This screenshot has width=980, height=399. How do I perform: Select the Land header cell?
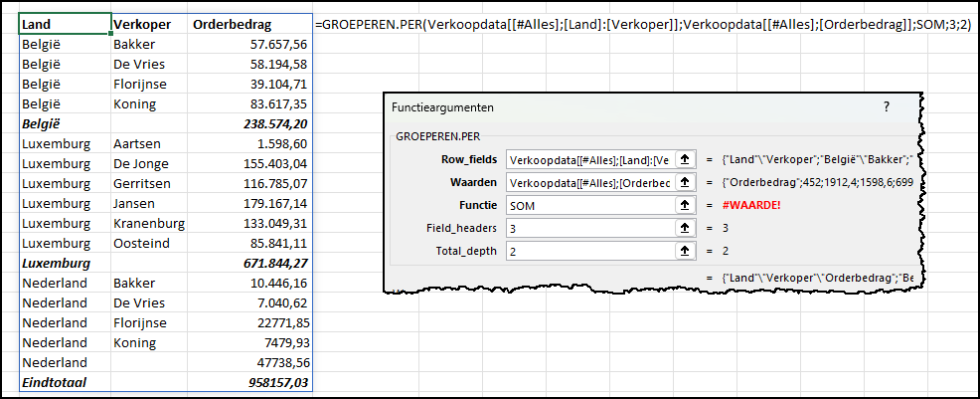(x=66, y=24)
